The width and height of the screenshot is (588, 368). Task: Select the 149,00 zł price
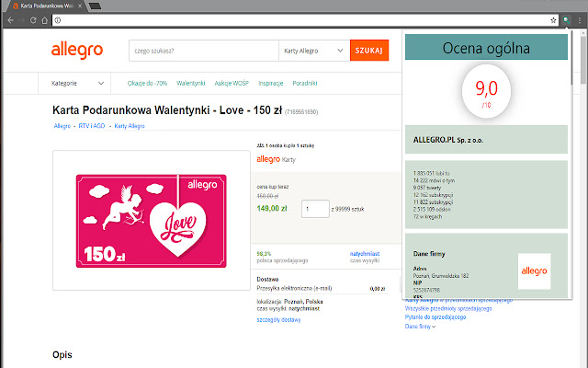[272, 209]
